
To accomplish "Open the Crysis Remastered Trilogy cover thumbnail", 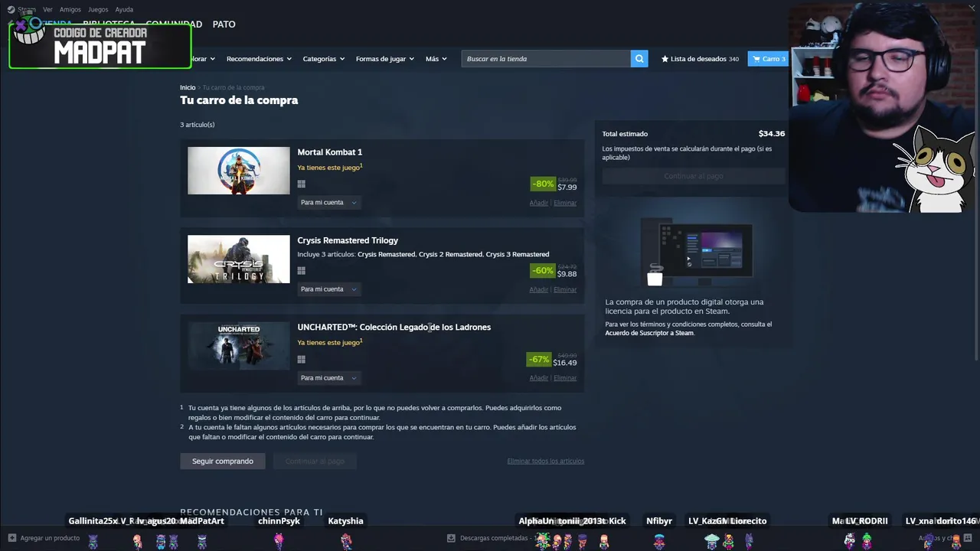I will (239, 259).
